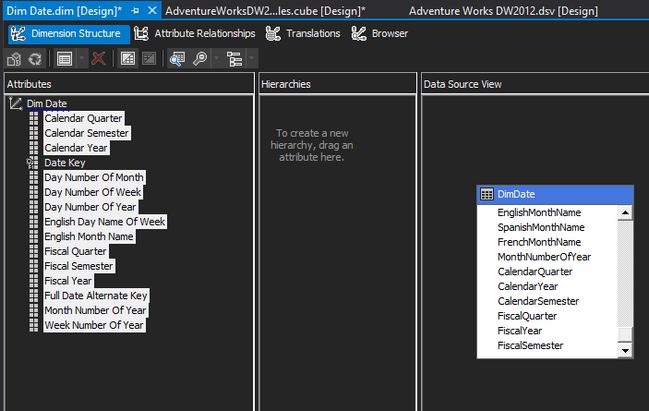Select the MonthNumberOfYear column in DimDate
The image size is (649, 411).
[x=544, y=257]
